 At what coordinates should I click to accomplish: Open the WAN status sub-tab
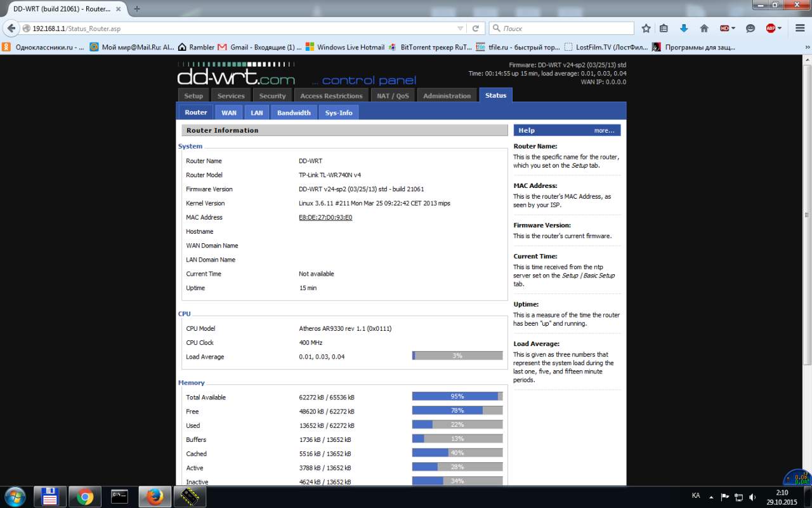228,112
